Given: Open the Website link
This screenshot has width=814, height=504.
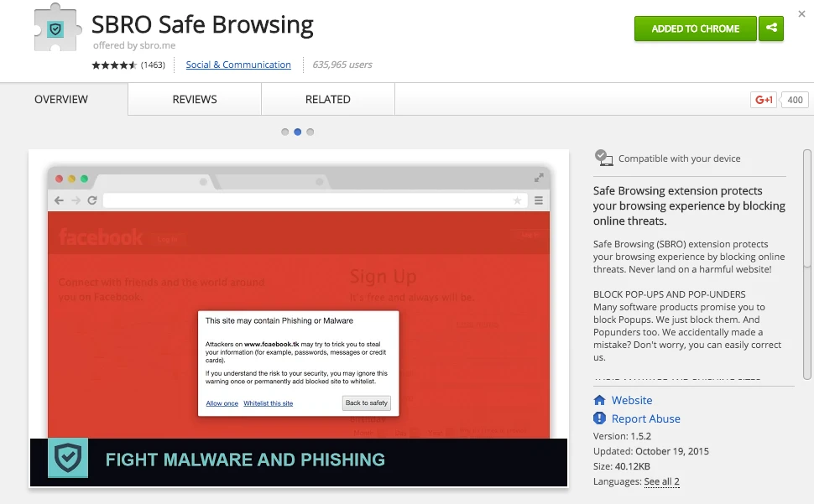Looking at the screenshot, I should pos(632,400).
